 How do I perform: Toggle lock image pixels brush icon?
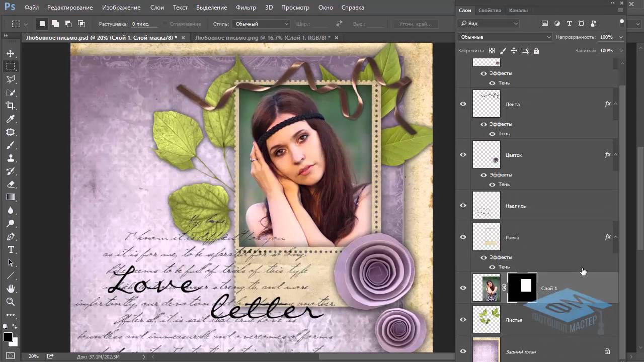(503, 51)
